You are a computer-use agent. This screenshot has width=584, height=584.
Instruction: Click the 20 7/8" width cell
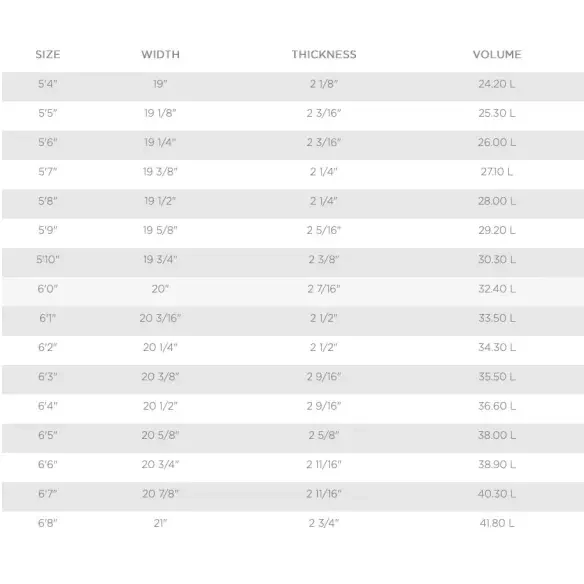(160, 493)
